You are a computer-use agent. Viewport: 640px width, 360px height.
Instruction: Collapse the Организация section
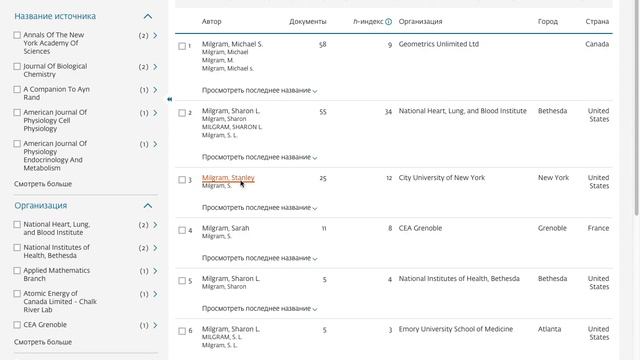[148, 206]
